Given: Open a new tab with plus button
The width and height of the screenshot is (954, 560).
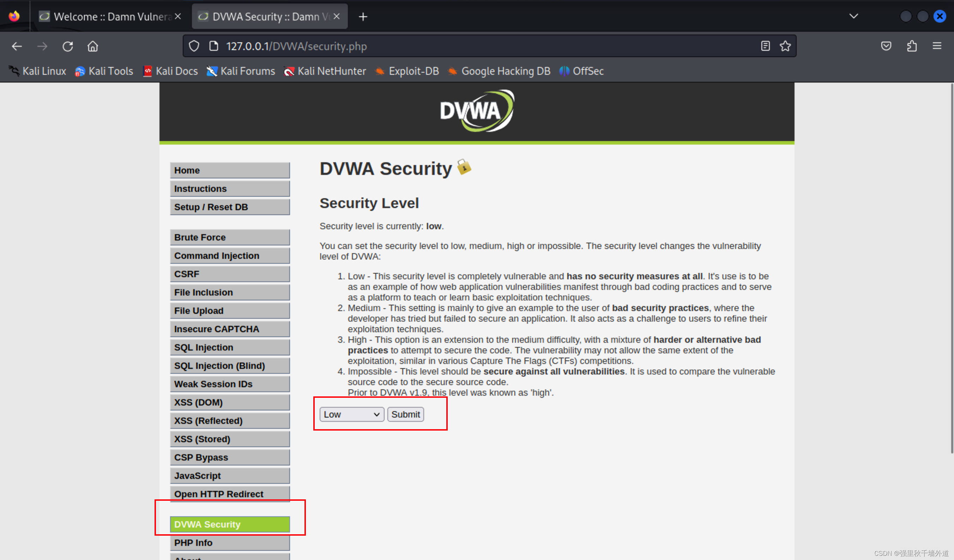Looking at the screenshot, I should pos(363,17).
